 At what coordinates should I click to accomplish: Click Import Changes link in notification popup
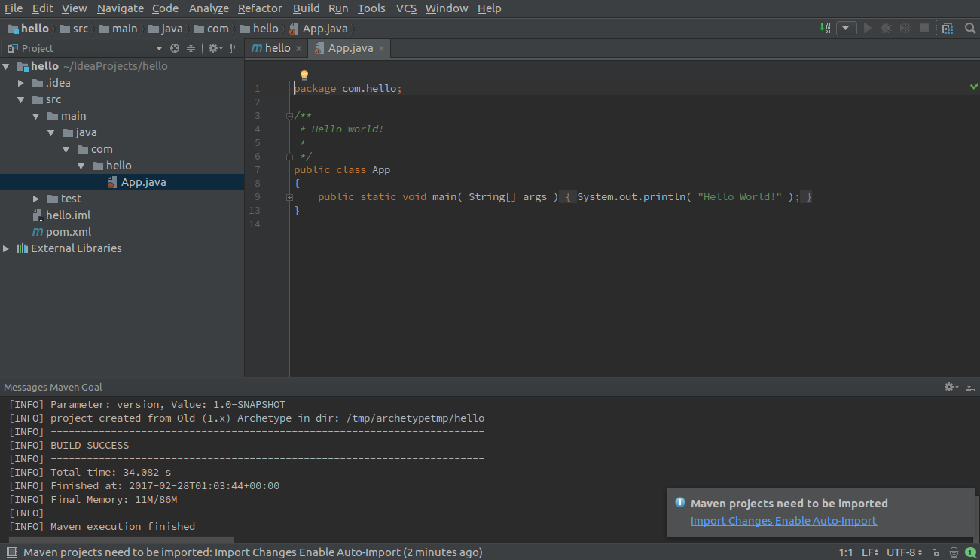(x=731, y=521)
